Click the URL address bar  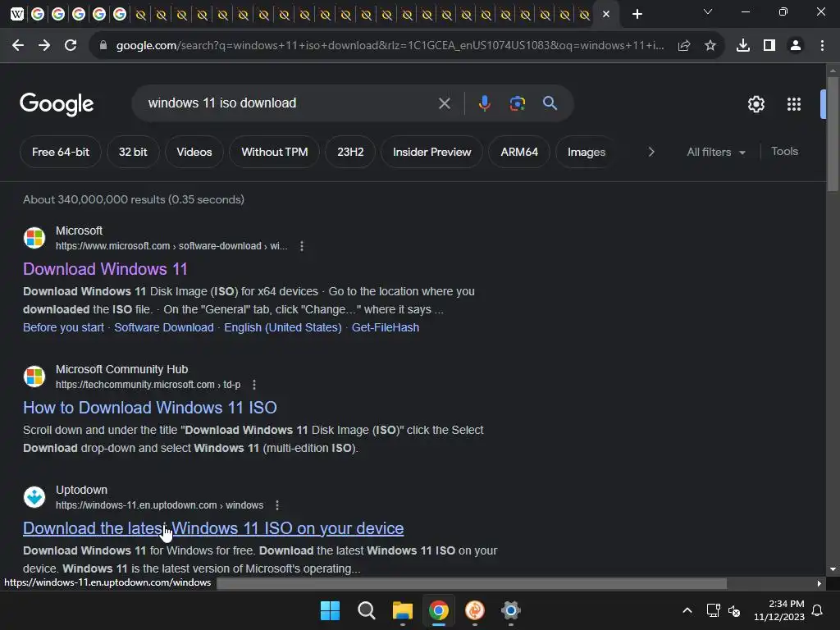click(390, 46)
